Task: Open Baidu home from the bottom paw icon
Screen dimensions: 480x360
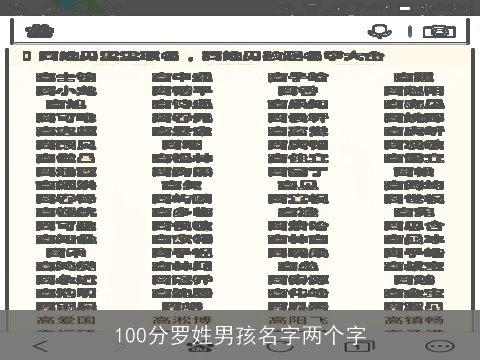Action: [x=199, y=347]
